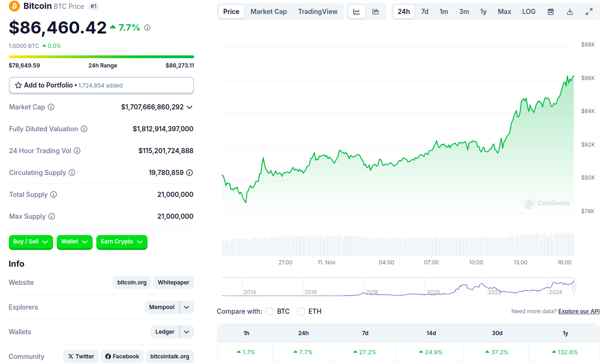The image size is (605, 364).
Task: Select the Market Cap chart tab
Action: coord(269,12)
